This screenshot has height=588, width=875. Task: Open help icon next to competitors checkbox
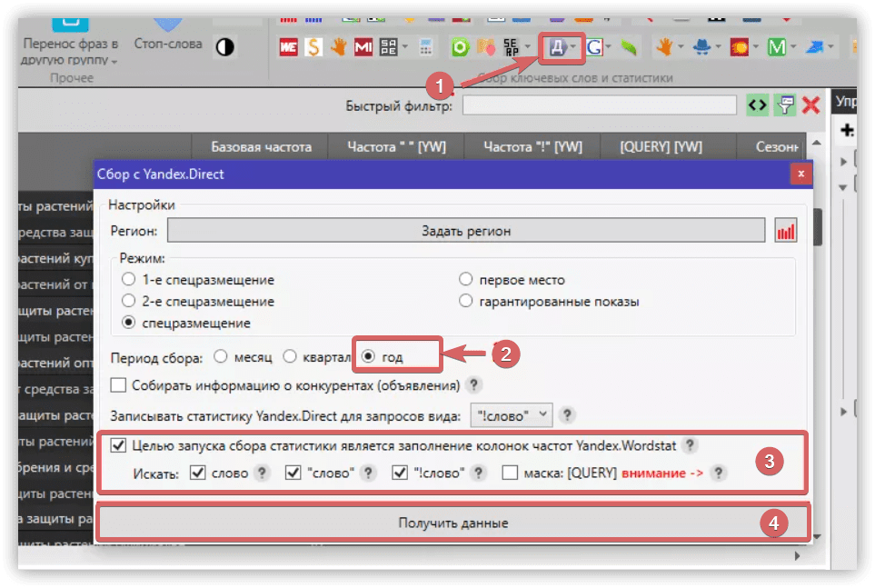[473, 384]
